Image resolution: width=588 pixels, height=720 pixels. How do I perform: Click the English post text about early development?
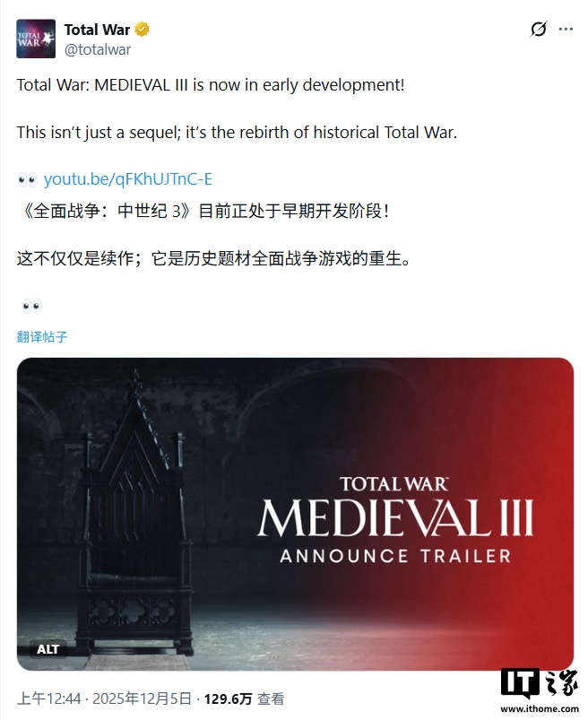point(211,85)
